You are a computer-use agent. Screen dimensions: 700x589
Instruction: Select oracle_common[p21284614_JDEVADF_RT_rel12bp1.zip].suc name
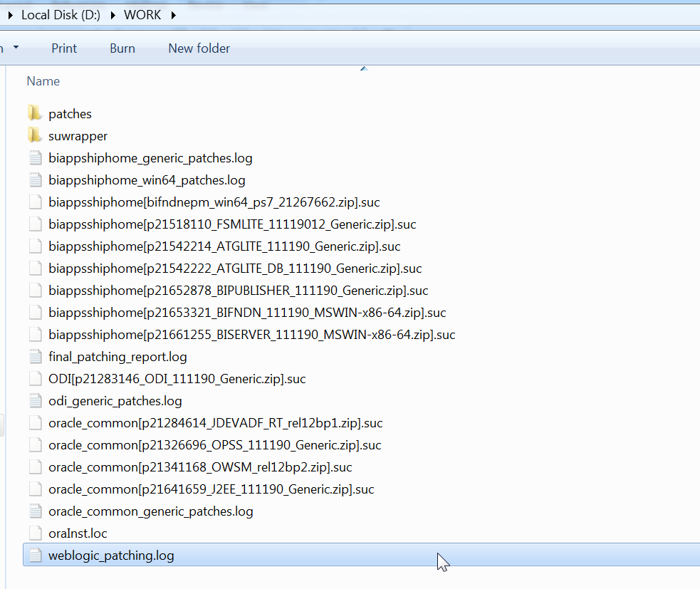click(216, 423)
